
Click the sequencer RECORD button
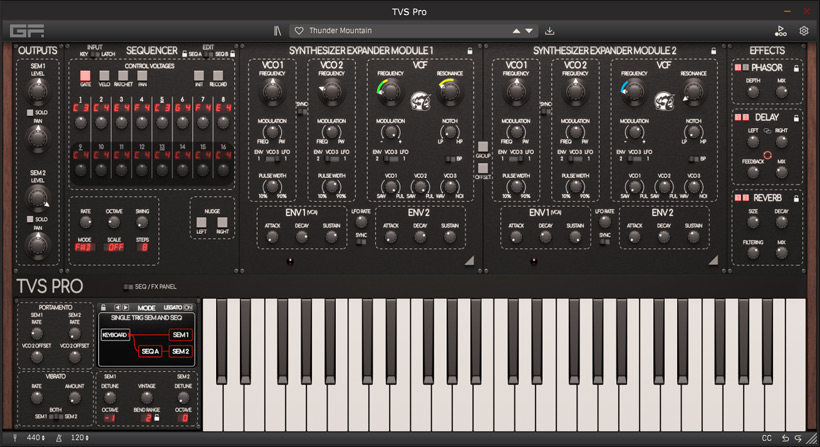(x=218, y=76)
